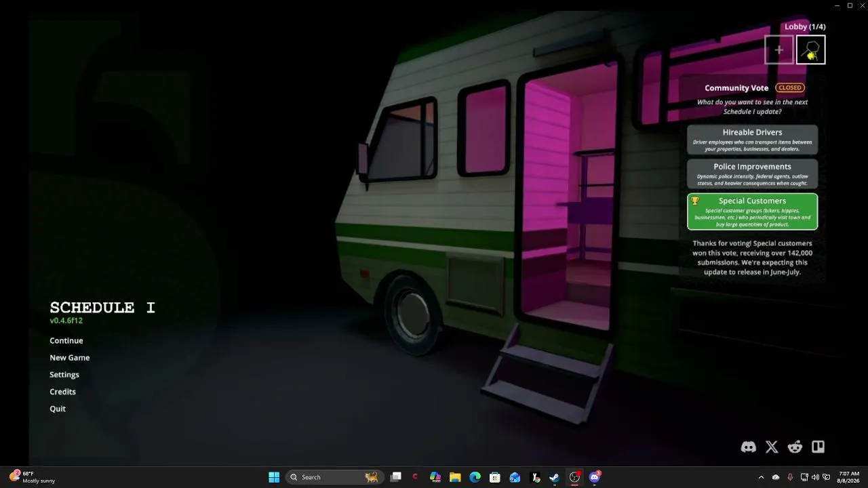Open the Settings menu
The height and width of the screenshot is (488, 868).
coord(64,375)
